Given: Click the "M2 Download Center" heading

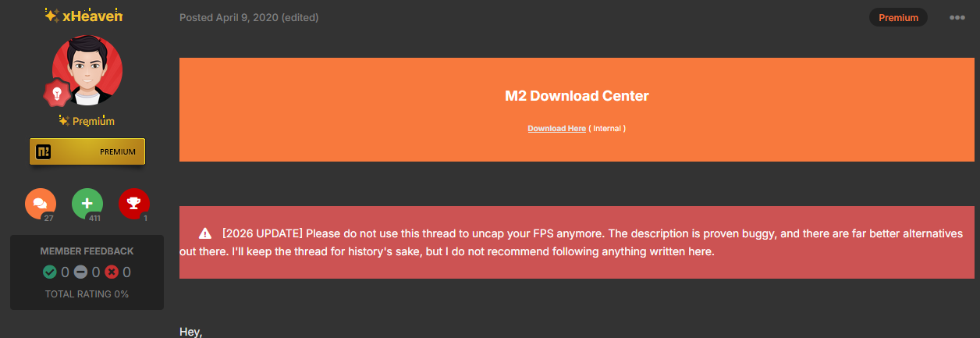Looking at the screenshot, I should (577, 96).
